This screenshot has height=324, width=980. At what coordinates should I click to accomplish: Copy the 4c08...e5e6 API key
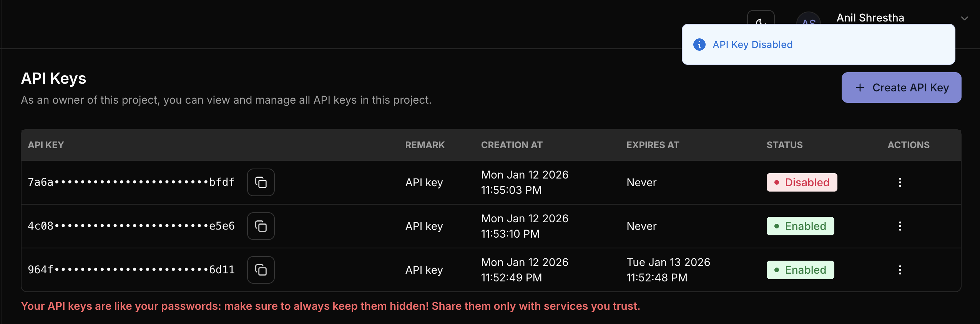261,226
